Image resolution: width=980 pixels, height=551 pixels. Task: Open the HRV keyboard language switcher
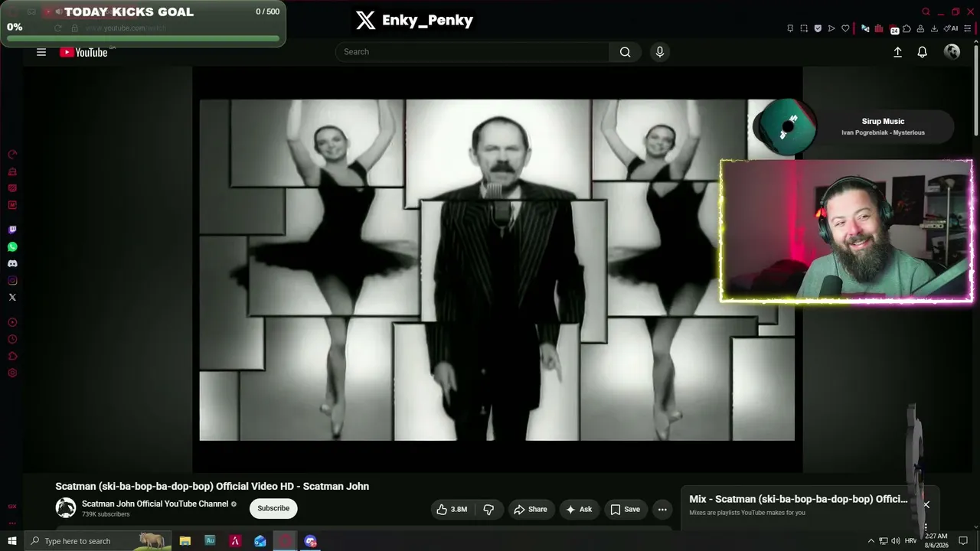pyautogui.click(x=910, y=541)
